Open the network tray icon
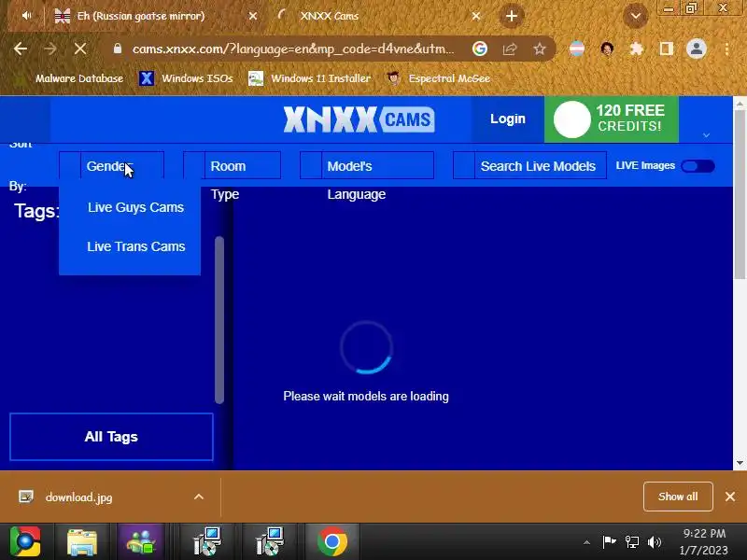Viewport: 747px width, 560px height. pos(632,542)
